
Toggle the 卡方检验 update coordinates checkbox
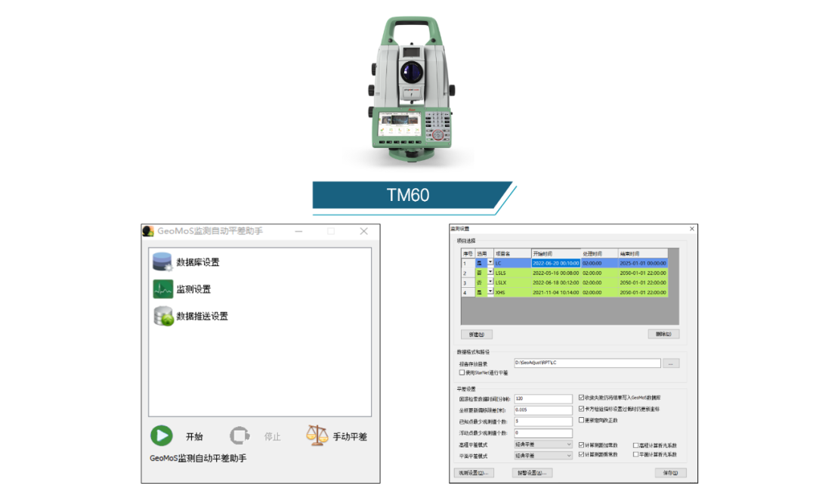(x=581, y=410)
